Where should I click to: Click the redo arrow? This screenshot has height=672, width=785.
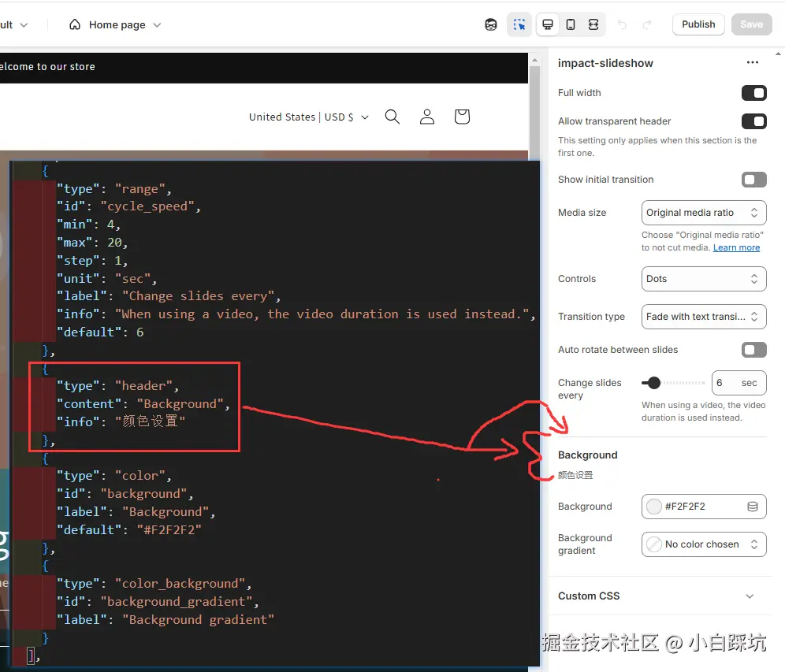click(x=647, y=24)
